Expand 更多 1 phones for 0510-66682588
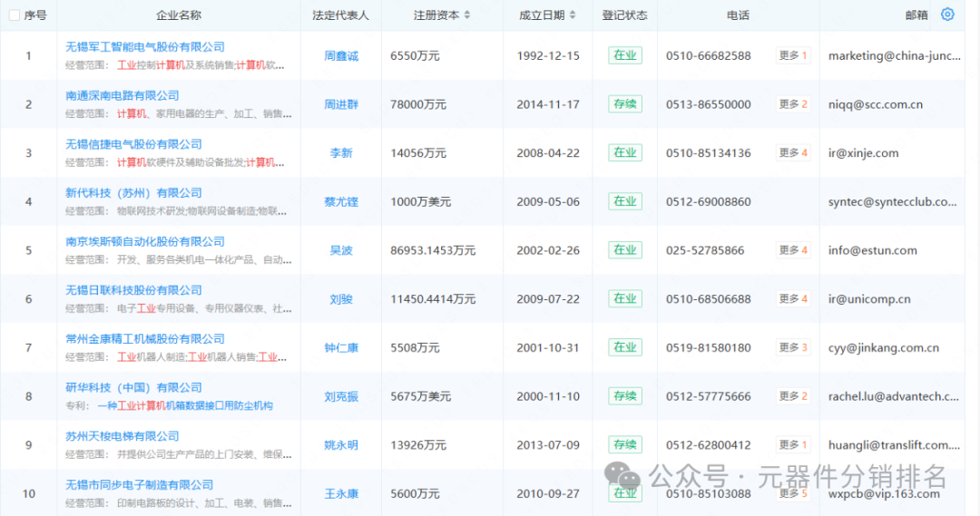 tap(793, 55)
